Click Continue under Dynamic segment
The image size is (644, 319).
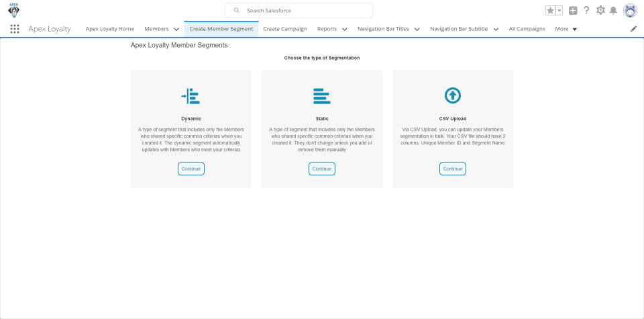pyautogui.click(x=191, y=169)
